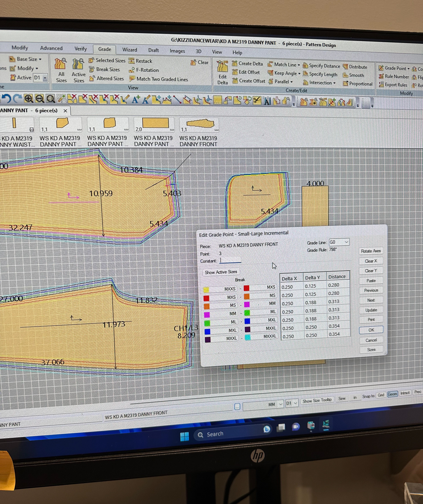Click the Distribute icon
Image resolution: width=423 pixels, height=504 pixels.
point(345,67)
